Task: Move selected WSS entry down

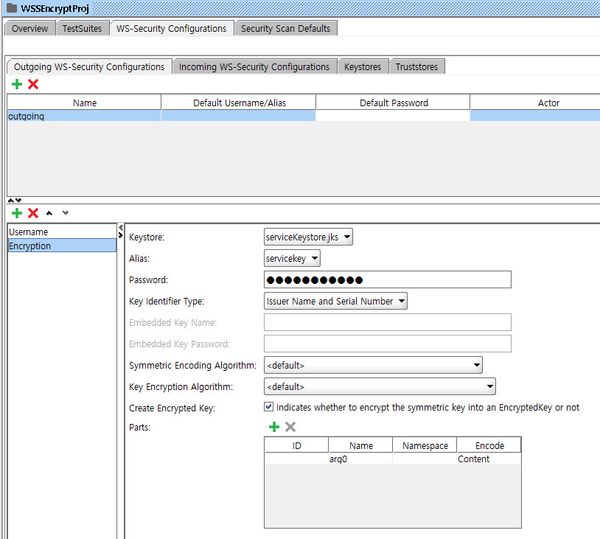Action: tap(65, 213)
